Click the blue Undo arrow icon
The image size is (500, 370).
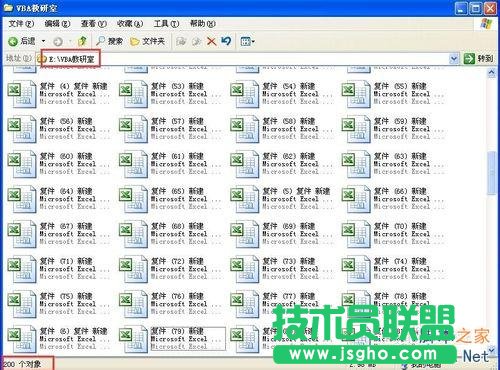(x=226, y=41)
